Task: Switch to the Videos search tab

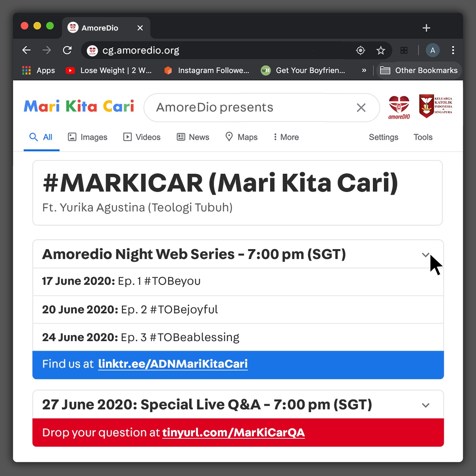Action: [x=142, y=137]
